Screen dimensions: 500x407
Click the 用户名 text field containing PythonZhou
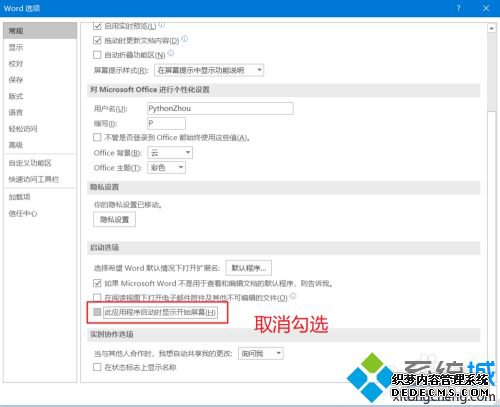tap(220, 108)
